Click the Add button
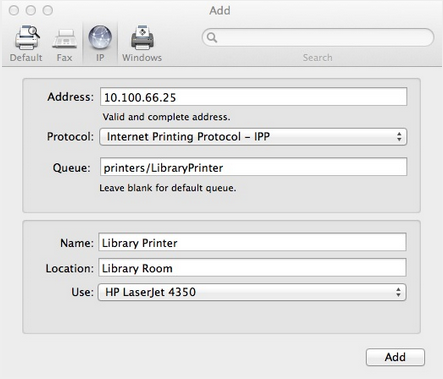 (x=395, y=357)
